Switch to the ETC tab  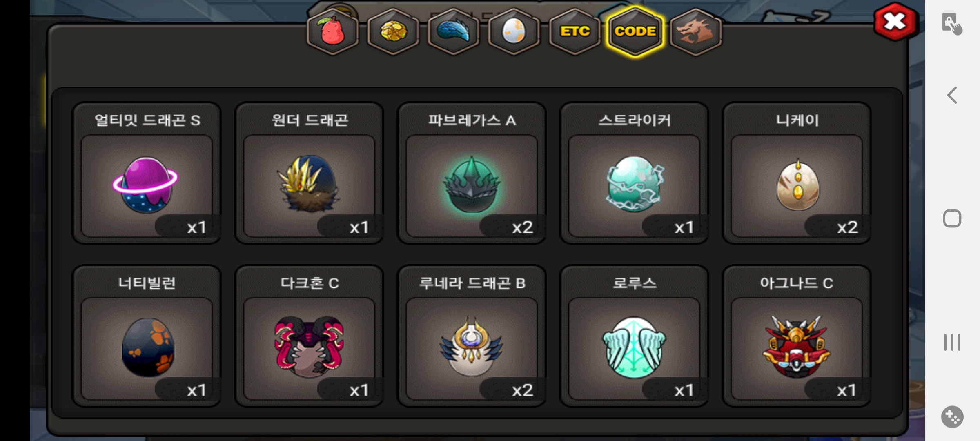575,31
